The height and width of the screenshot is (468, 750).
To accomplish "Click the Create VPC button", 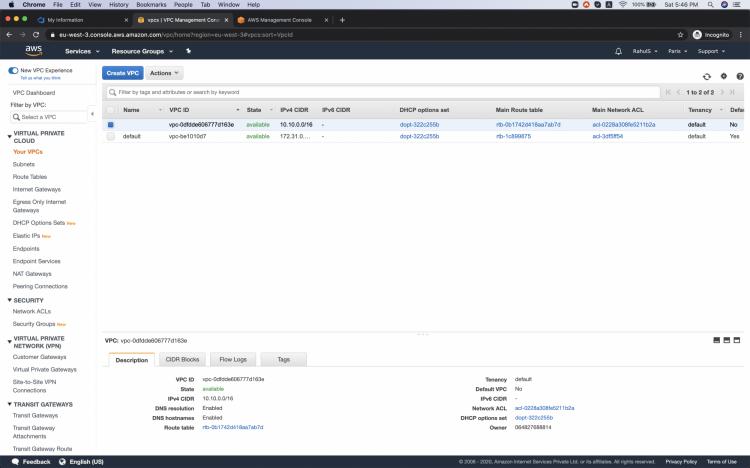I will (122, 73).
